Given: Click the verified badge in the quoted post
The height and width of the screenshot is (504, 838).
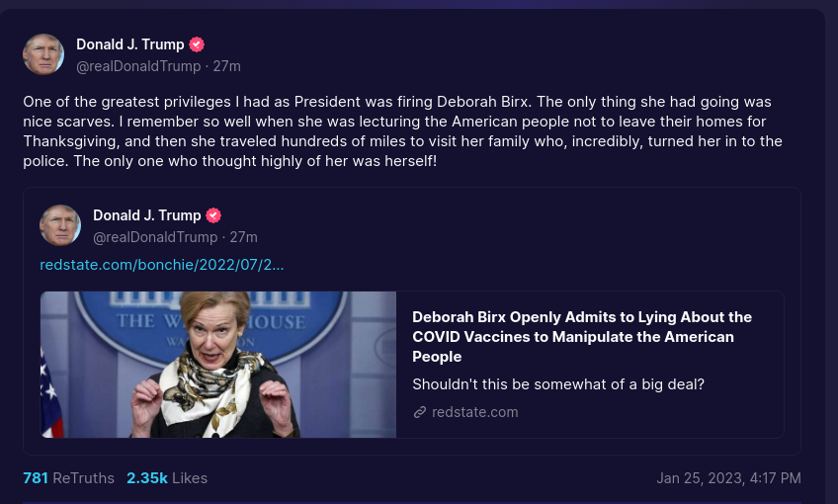Looking at the screenshot, I should (x=213, y=215).
